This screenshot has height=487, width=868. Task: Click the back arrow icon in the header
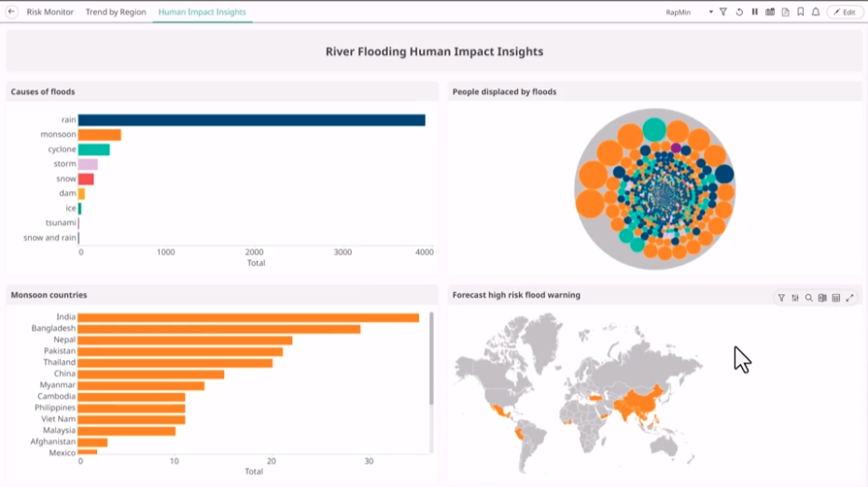tap(12, 12)
